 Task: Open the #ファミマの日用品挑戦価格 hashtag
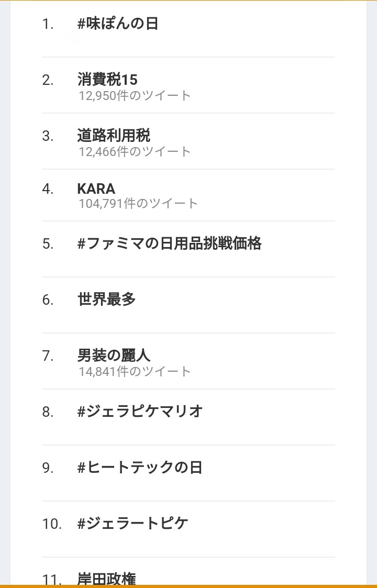click(169, 244)
